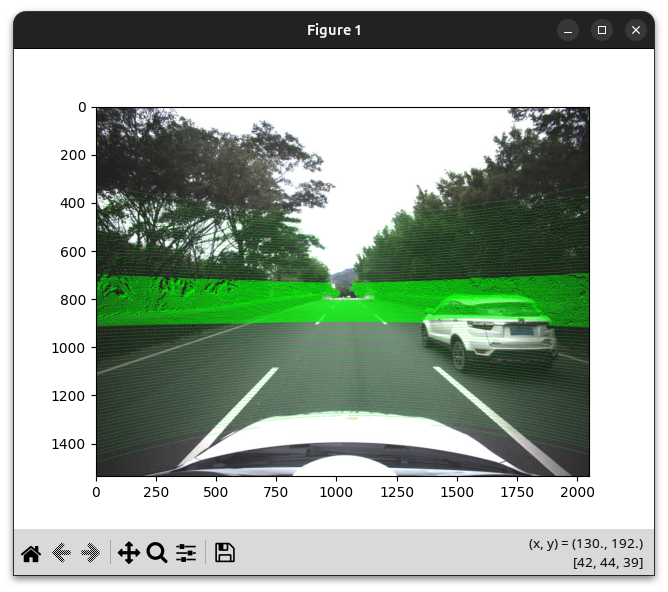This screenshot has height=592, width=668.
Task: Open the Configure subplots dialog
Action: click(186, 553)
